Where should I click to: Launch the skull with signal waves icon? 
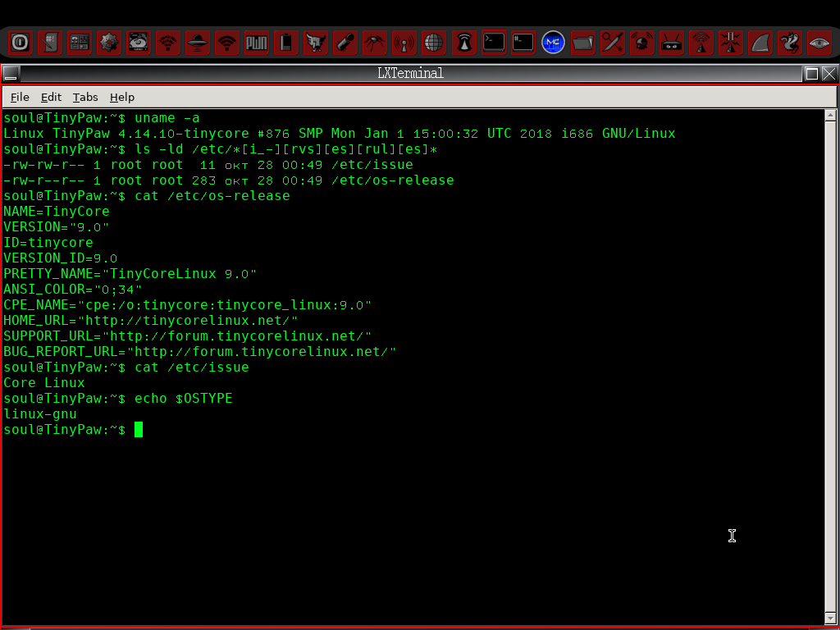coord(641,43)
